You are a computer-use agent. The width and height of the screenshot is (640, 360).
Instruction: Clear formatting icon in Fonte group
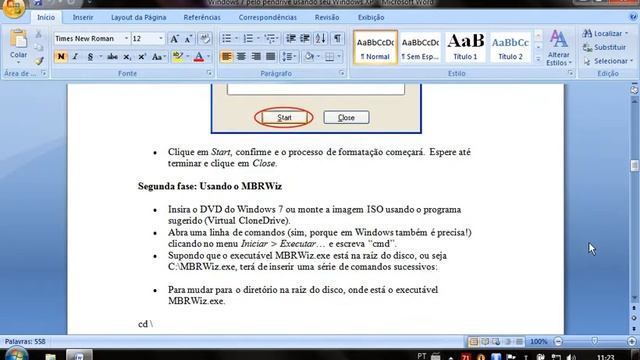tap(205, 39)
